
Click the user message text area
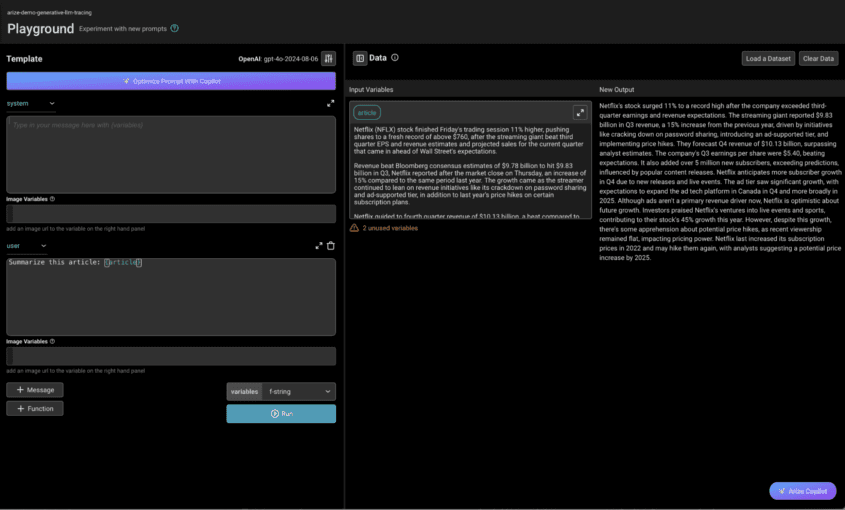tap(171, 297)
